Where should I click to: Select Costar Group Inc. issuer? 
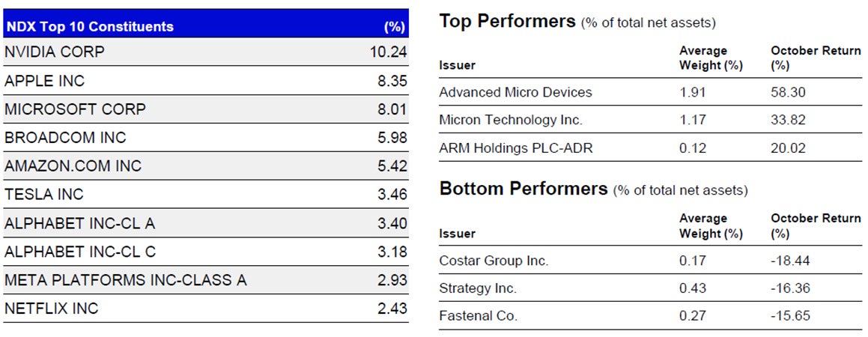pos(494,261)
